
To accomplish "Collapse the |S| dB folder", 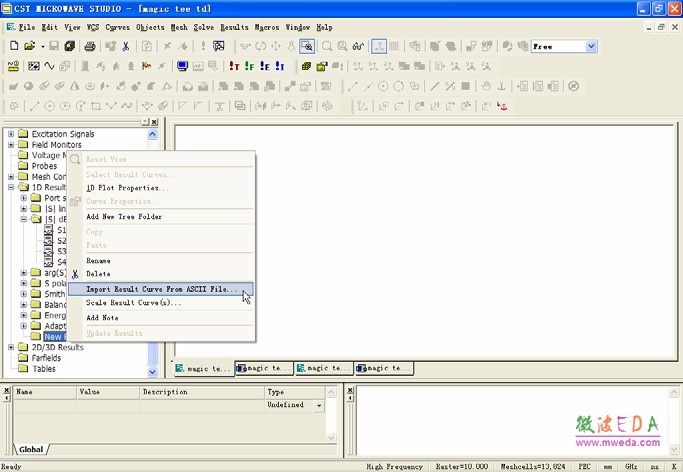I will [24, 219].
